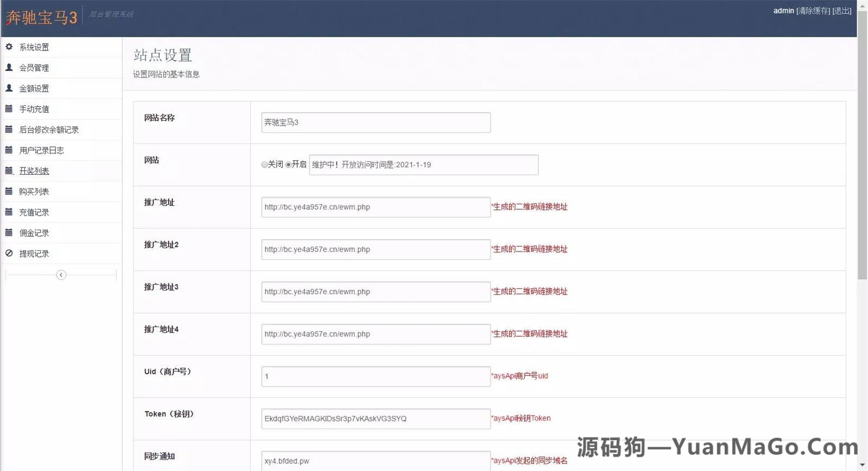Click the calendar icon beside 用户记录日志
Image resolution: width=868 pixels, height=471 pixels.
tap(9, 150)
